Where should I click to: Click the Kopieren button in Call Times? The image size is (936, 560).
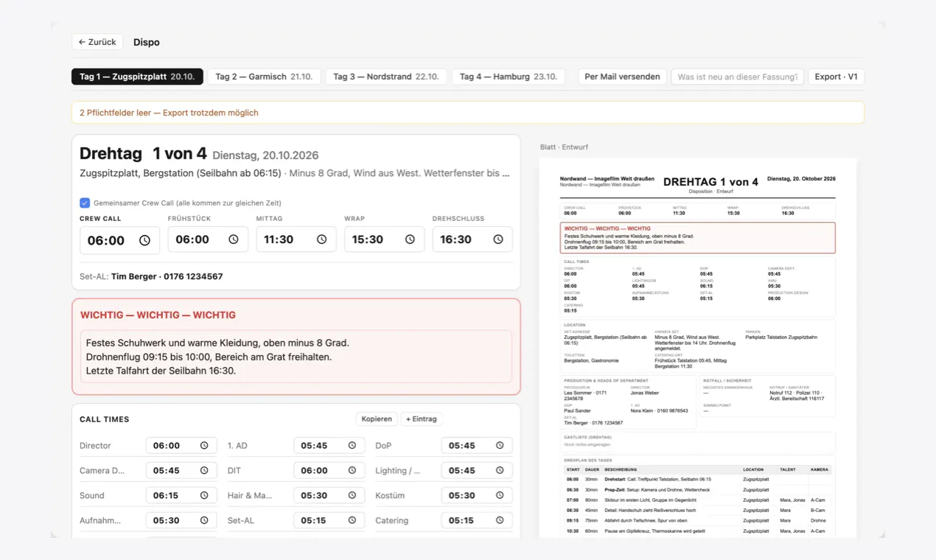click(x=377, y=419)
